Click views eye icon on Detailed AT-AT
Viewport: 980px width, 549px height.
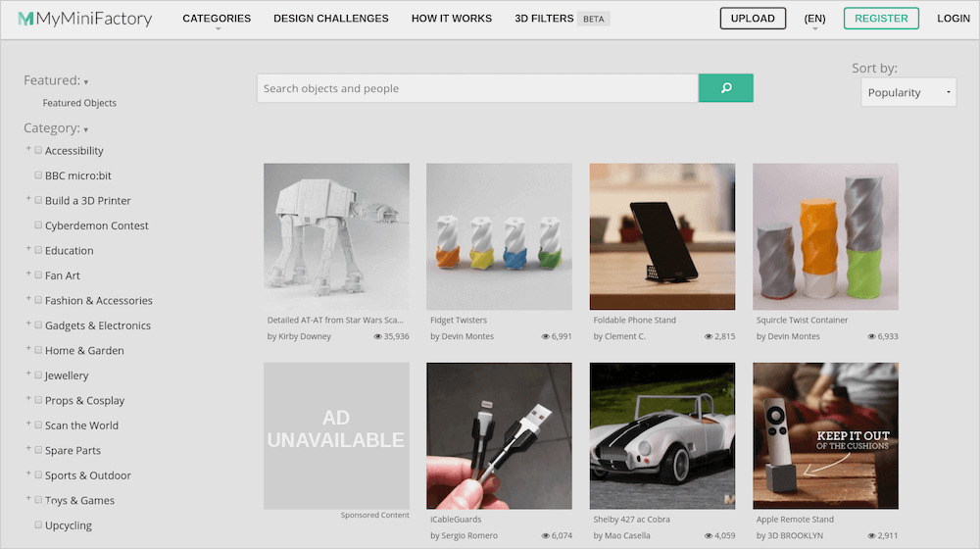tap(378, 336)
